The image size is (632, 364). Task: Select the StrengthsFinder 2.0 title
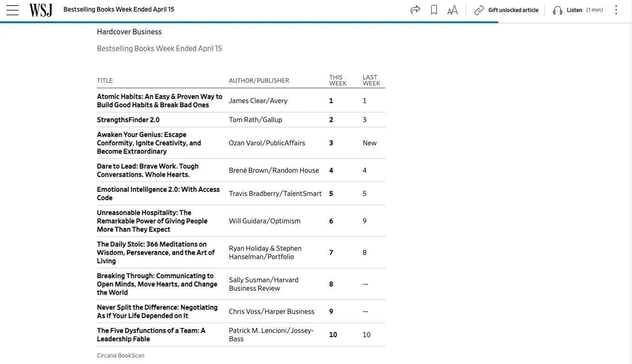click(x=128, y=120)
